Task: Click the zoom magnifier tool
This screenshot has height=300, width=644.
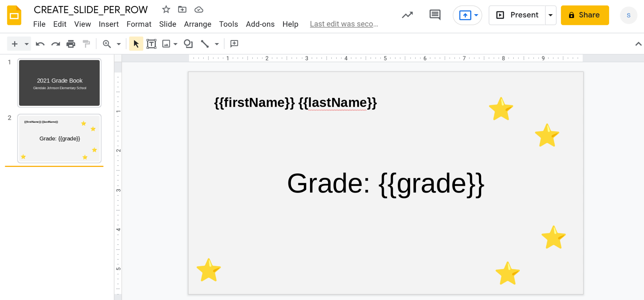Action: 107,44
